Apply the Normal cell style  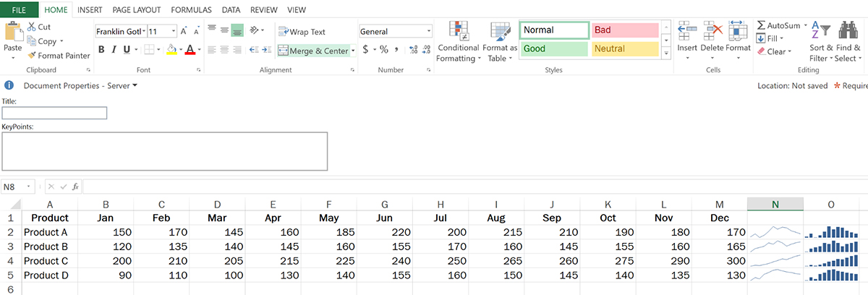(554, 30)
